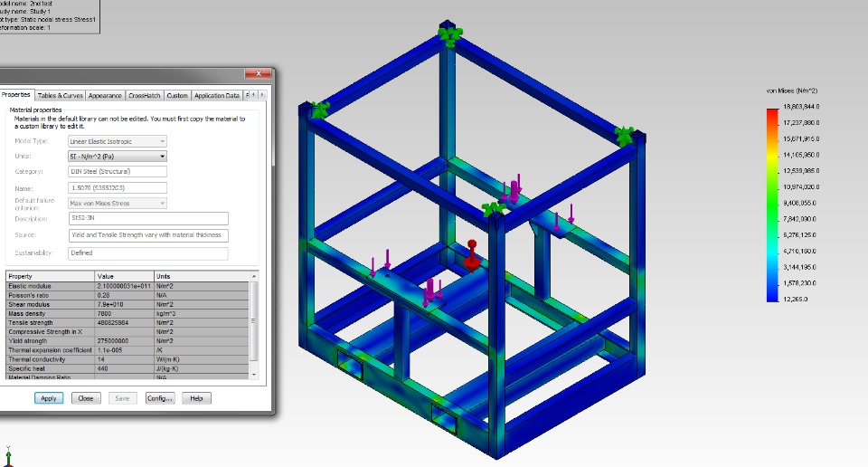Click legend maximum value 18,803,844.0
Viewport: 868px width, 467px height.
pos(801,107)
